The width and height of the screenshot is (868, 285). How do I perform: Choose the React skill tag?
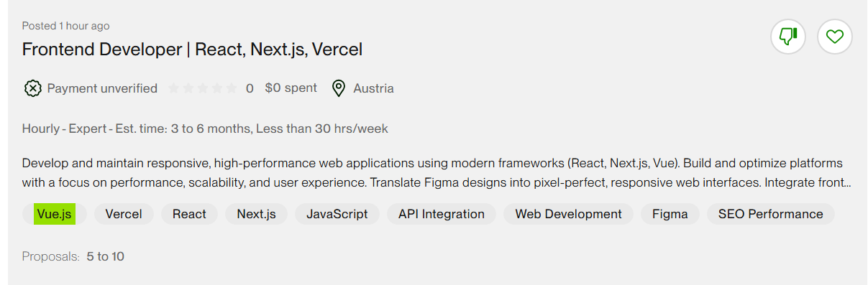click(189, 214)
